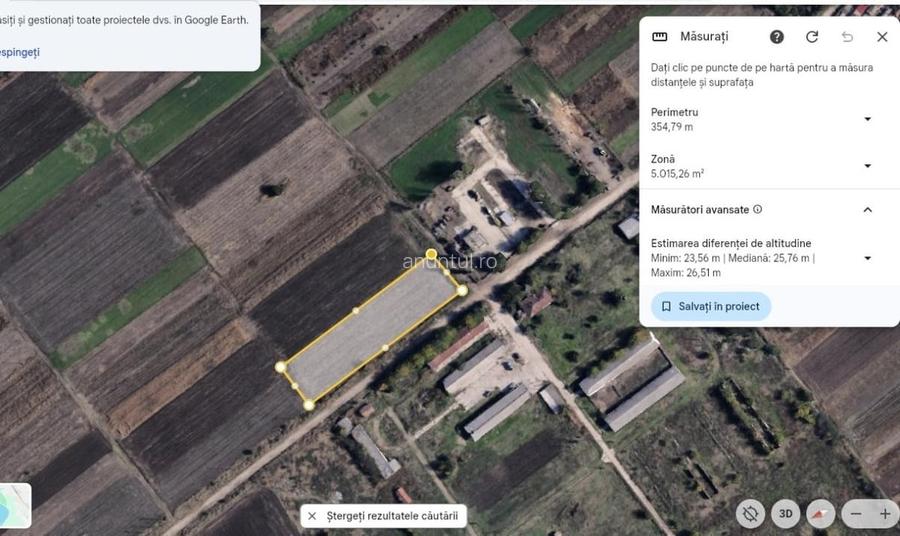This screenshot has width=900, height=536.
Task: Clear search results with Ștergeți rezultatele căutării
Action: point(383,516)
